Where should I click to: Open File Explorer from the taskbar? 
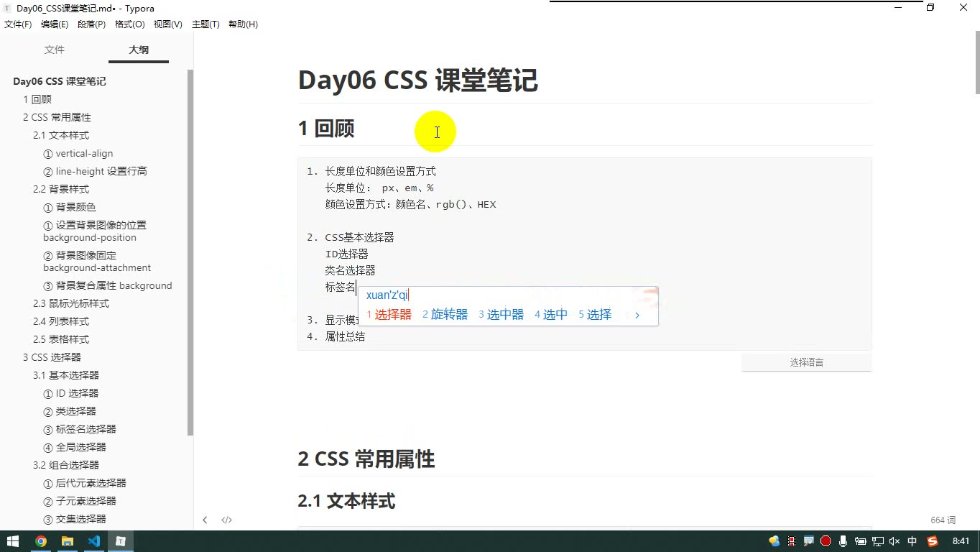click(68, 541)
